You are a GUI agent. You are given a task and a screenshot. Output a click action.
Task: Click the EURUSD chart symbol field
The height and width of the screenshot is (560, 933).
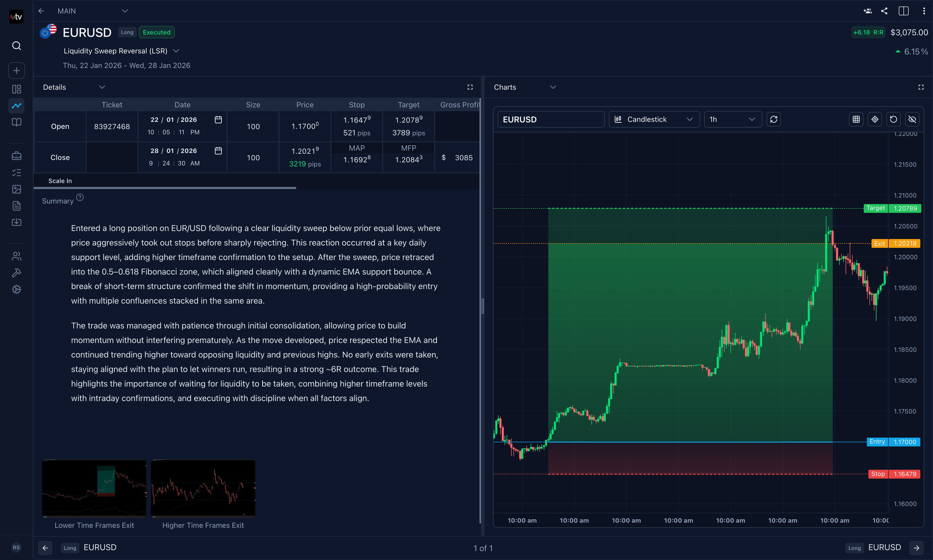(x=551, y=119)
